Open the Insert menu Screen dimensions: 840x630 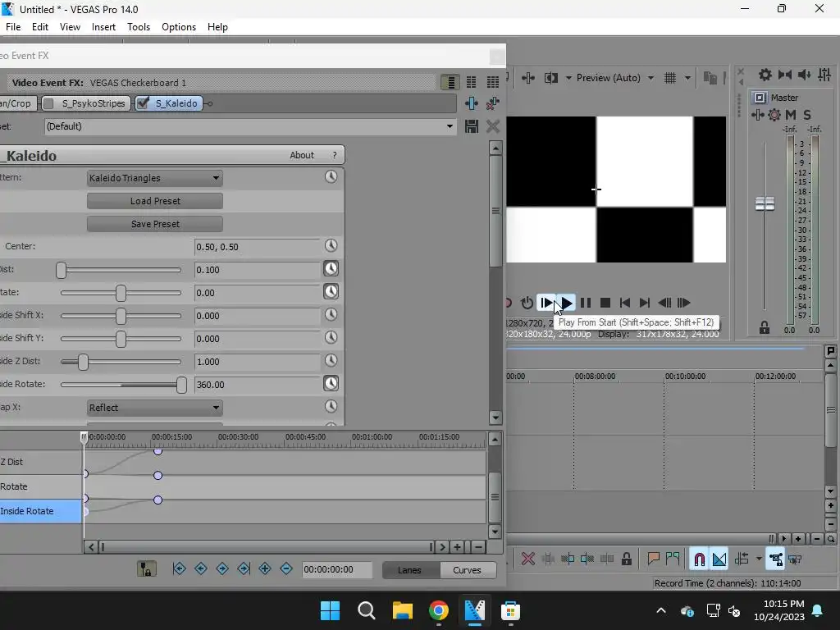point(103,27)
